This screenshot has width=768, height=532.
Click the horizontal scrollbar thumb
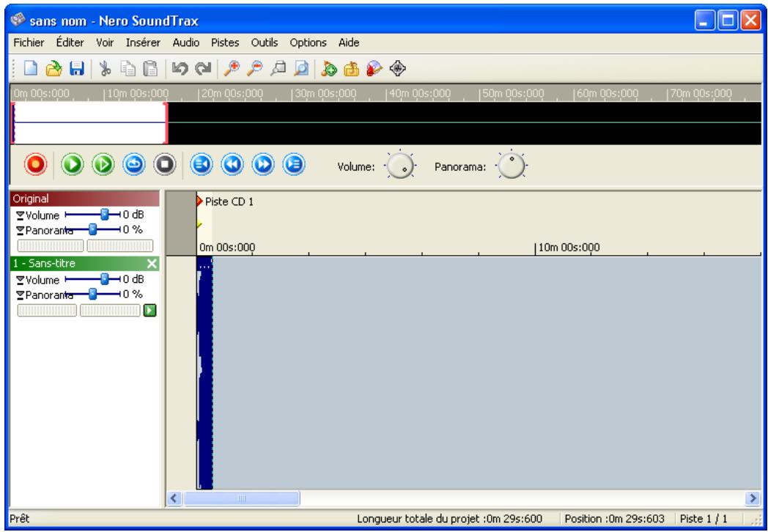point(242,499)
